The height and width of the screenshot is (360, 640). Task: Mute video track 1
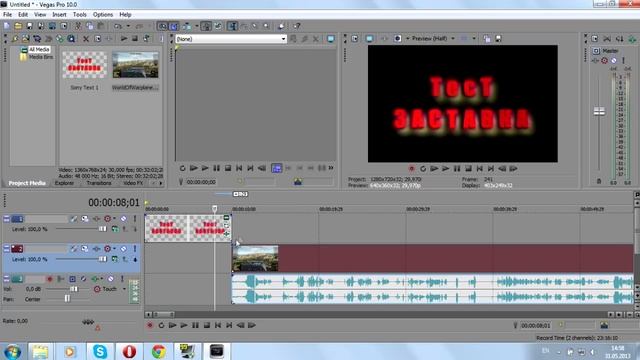click(x=123, y=219)
